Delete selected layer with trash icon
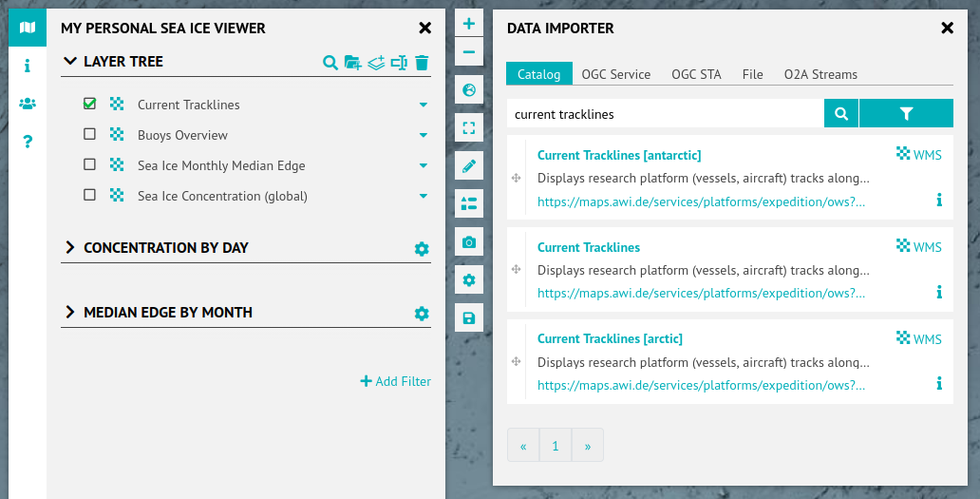This screenshot has width=980, height=499. (x=422, y=63)
